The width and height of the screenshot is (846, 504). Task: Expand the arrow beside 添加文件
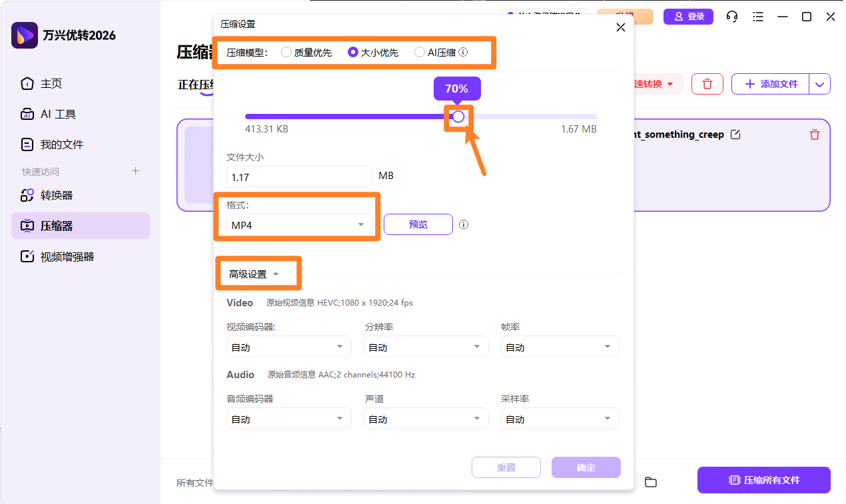pos(820,84)
